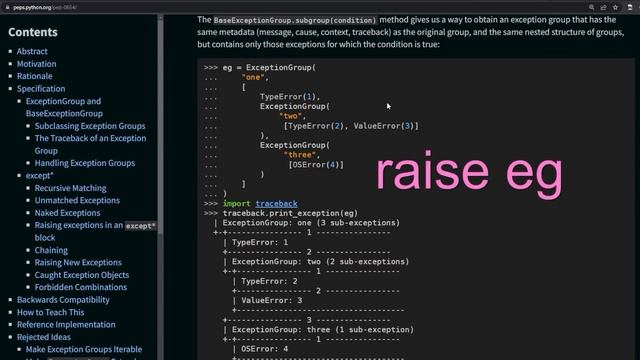The image size is (640, 360).
Task: Click the output line 'TypeError: 2'
Action: click(x=269, y=281)
